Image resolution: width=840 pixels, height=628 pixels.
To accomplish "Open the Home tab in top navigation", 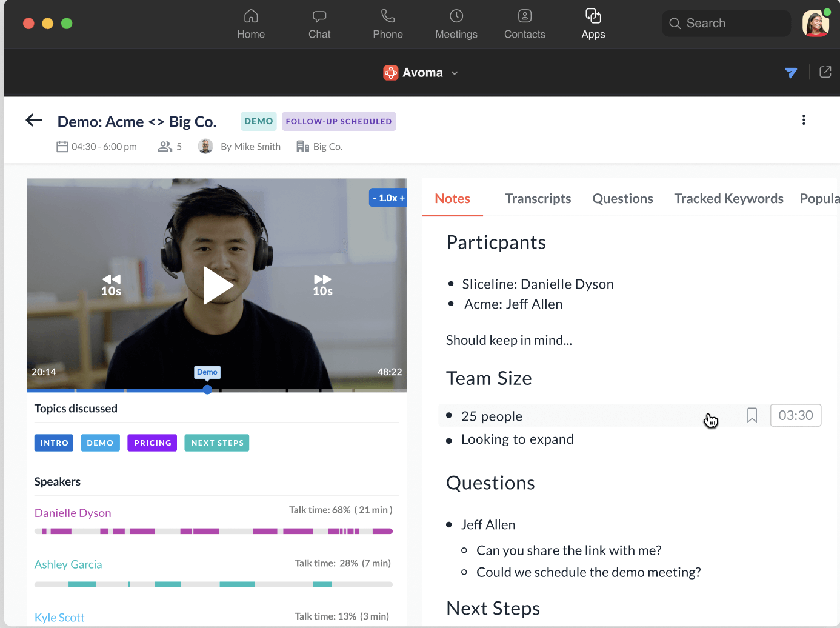I will click(x=251, y=24).
